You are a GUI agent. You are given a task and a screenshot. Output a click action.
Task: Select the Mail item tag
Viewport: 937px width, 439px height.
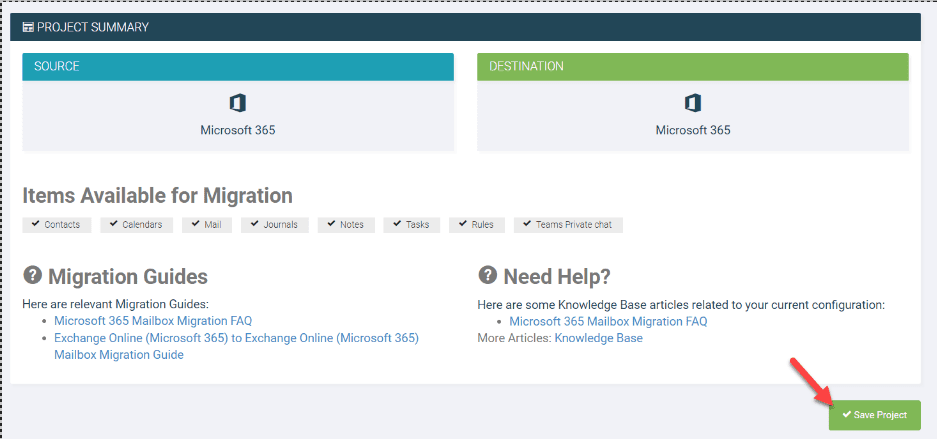(x=207, y=225)
